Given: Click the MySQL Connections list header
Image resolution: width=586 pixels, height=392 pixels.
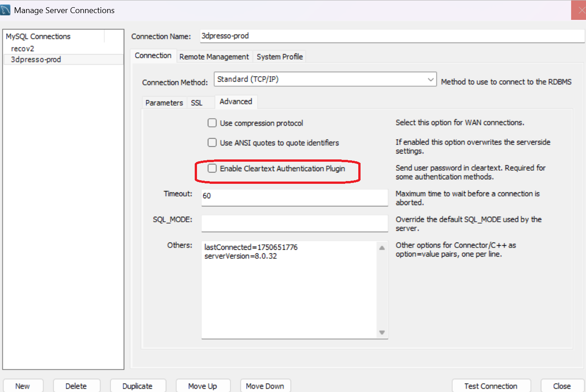Looking at the screenshot, I should click(54, 36).
